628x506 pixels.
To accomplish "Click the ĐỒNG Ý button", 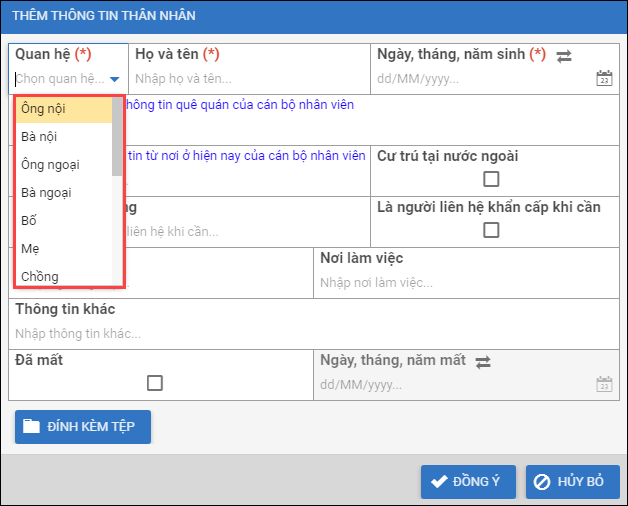I will [x=468, y=481].
